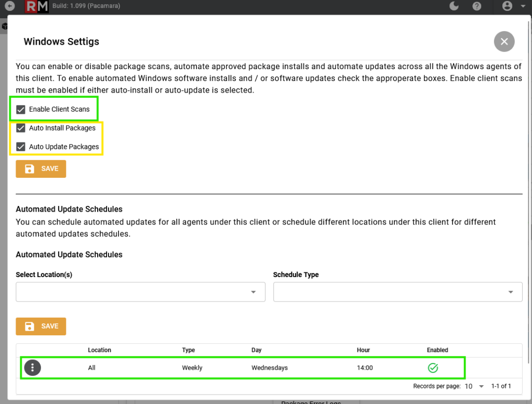Select the 14:00 hour cell
Image resolution: width=532 pixels, height=404 pixels.
point(365,368)
